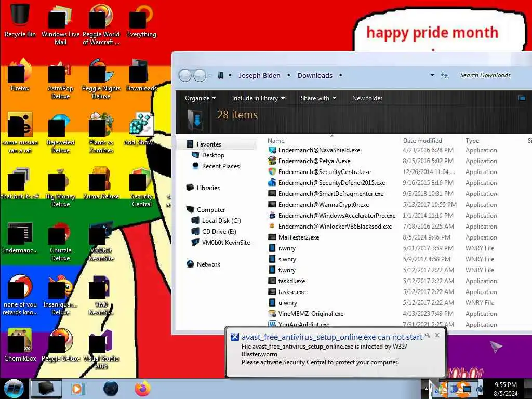This screenshot has height=399, width=532.
Task: Open the Share with dropdown
Action: (318, 98)
